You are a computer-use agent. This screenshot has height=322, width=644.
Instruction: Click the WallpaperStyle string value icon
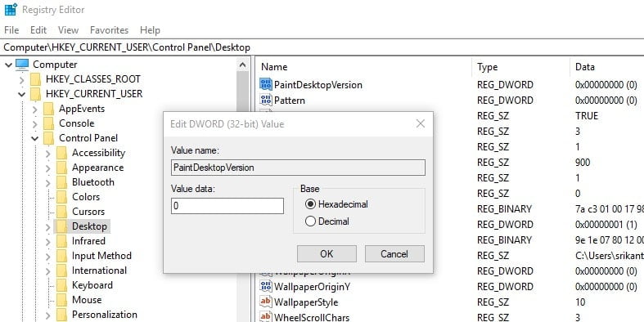point(266,302)
